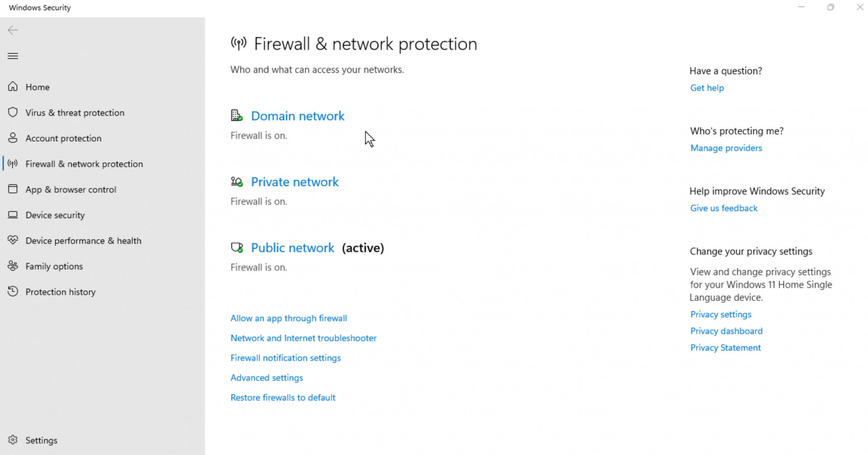Open Protection history via the clock icon
This screenshot has height=455, width=868.
(13, 291)
